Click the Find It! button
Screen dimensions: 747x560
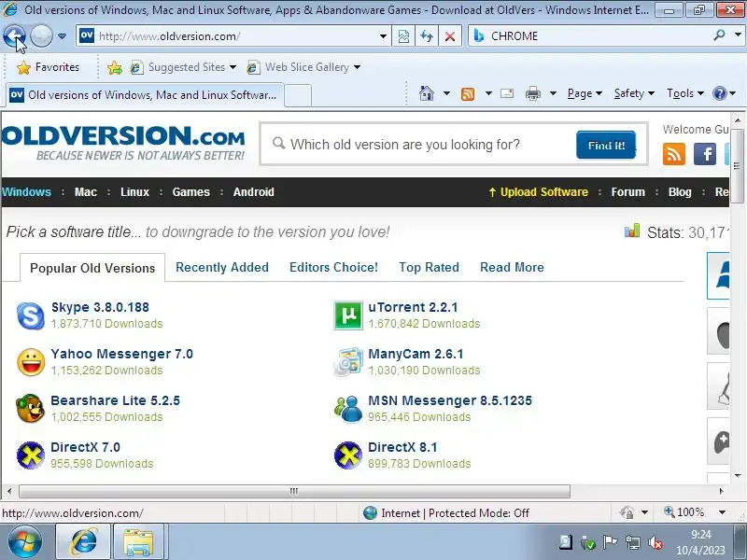pyautogui.click(x=606, y=145)
